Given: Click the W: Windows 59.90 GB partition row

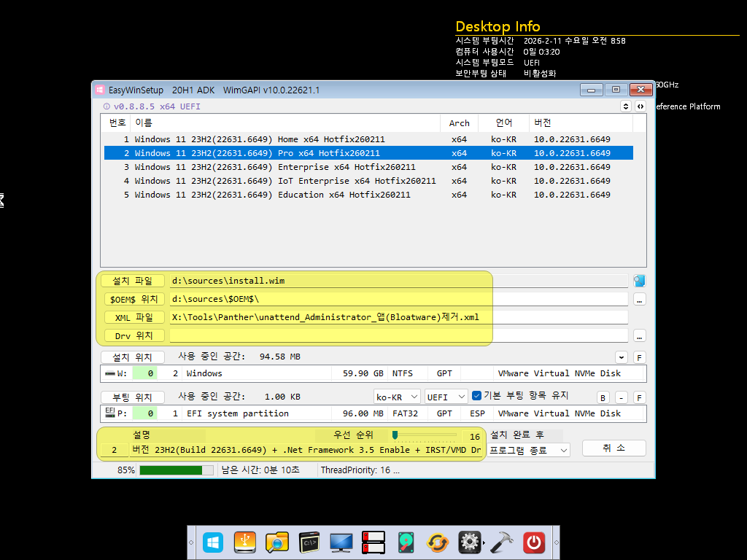Looking at the screenshot, I should (373, 373).
